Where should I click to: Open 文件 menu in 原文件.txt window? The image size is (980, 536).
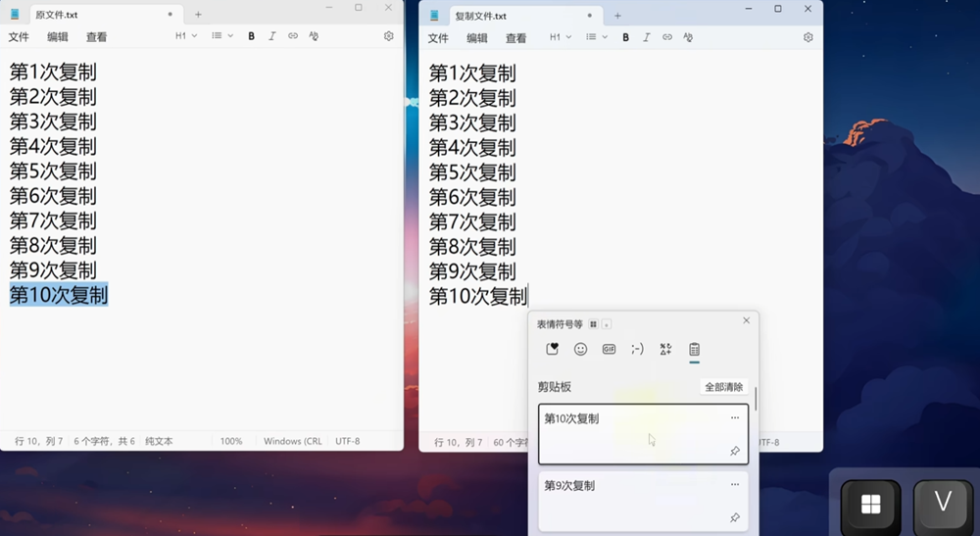pyautogui.click(x=19, y=37)
